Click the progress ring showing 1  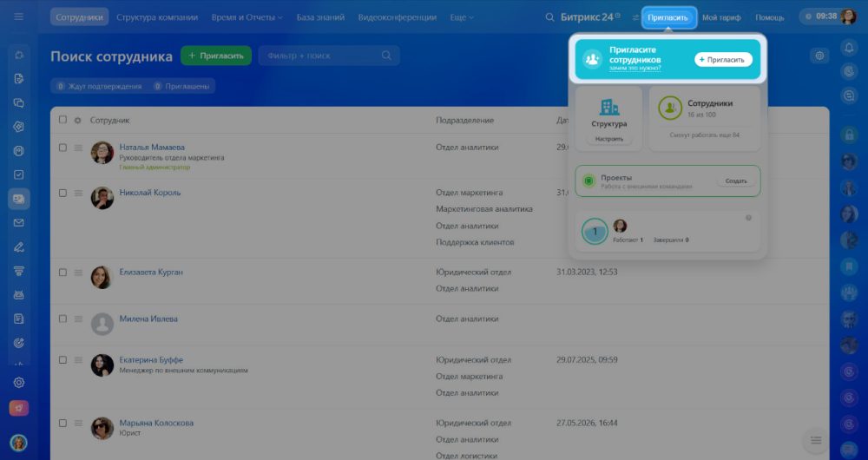595,232
